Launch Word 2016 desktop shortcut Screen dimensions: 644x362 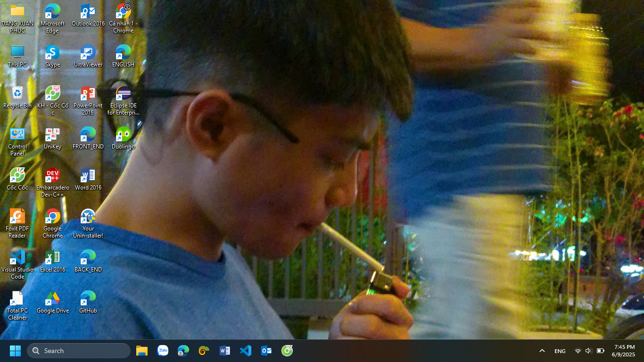pos(88,180)
